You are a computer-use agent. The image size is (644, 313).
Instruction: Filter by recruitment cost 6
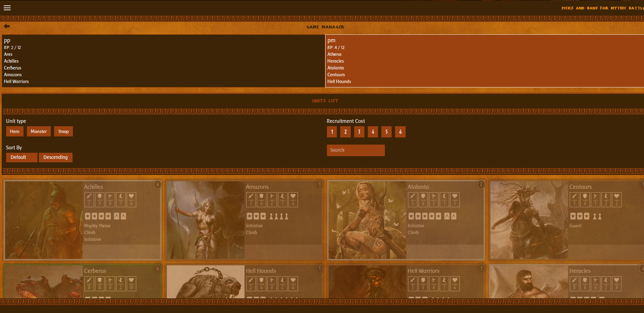pos(400,132)
